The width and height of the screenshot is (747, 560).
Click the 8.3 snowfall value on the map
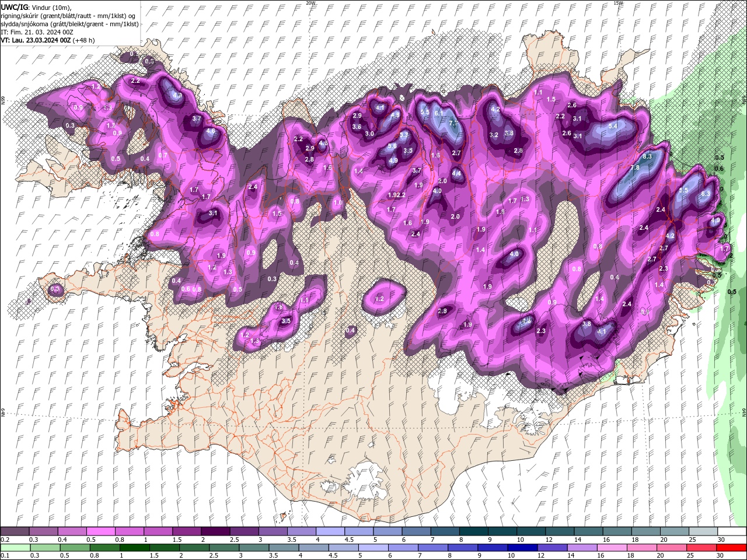(x=647, y=157)
